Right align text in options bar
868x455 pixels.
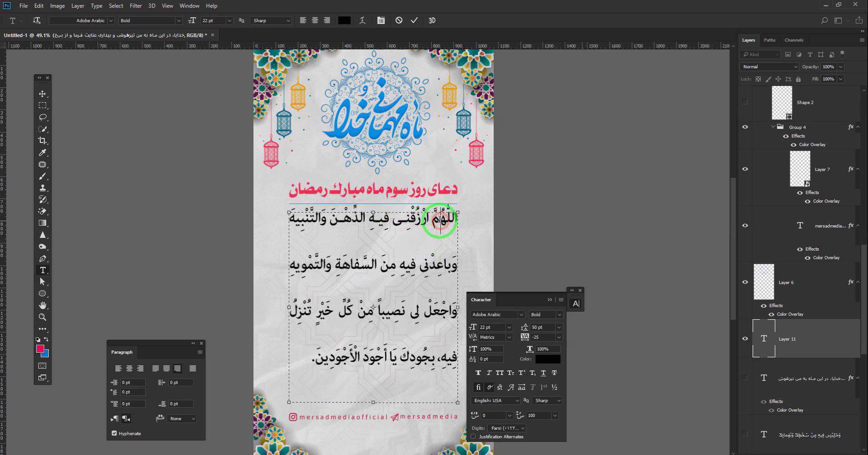[x=326, y=20]
